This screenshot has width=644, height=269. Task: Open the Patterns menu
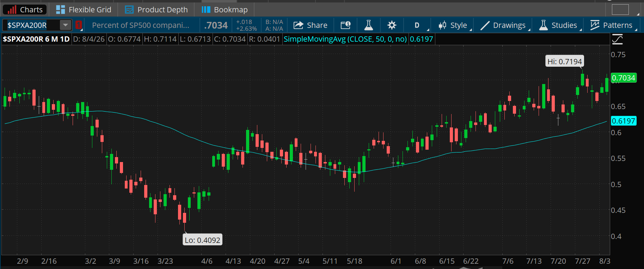pos(612,25)
